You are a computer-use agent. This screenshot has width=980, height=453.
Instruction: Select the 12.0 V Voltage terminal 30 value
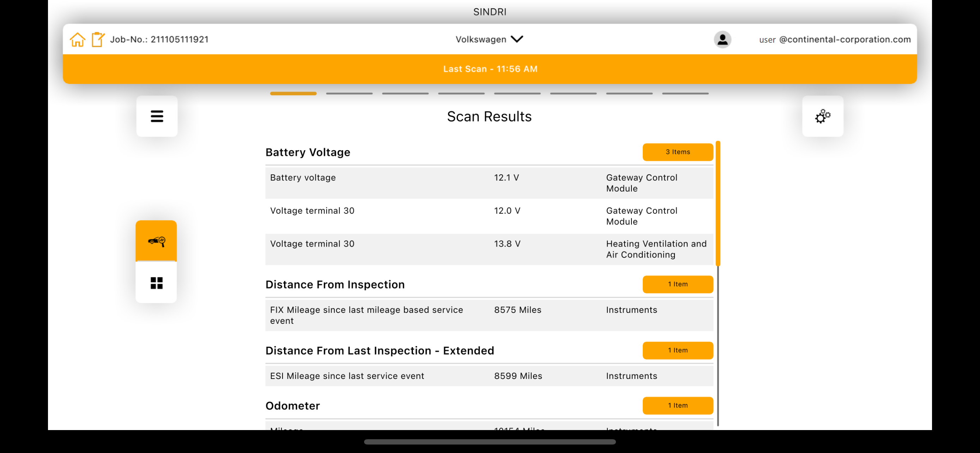[507, 211]
